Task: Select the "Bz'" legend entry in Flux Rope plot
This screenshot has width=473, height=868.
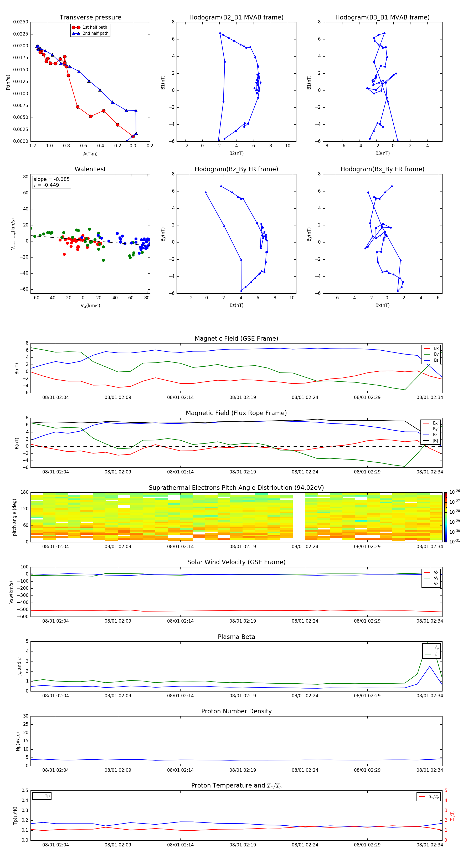Action: (x=431, y=435)
